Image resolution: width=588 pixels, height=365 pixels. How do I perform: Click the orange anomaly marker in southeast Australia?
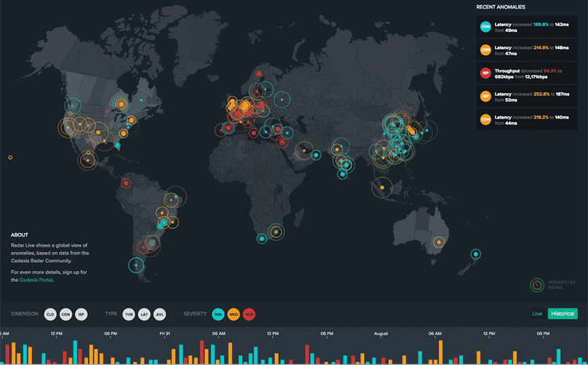(439, 242)
